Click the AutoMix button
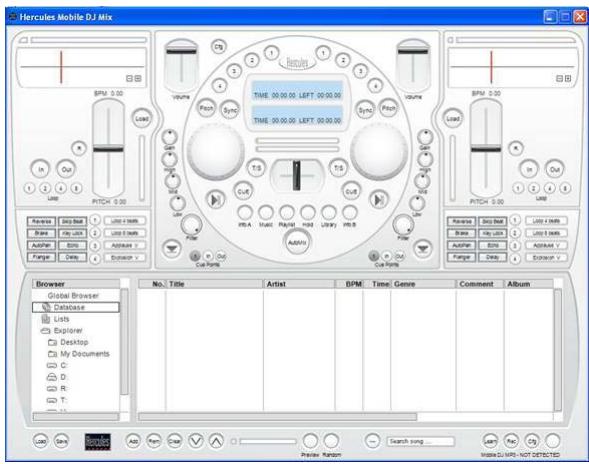Viewport: 589px width, 464px height. [297, 242]
